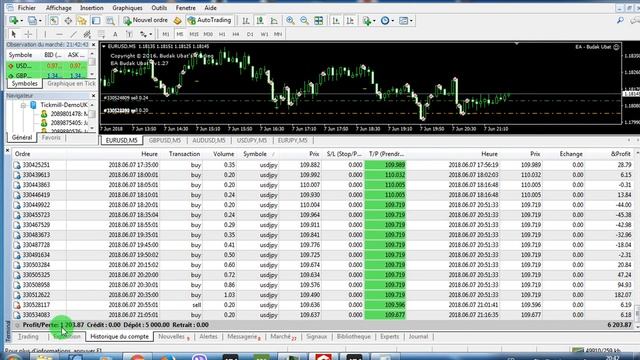Toggle M5 timeframe button

[x=180, y=34]
